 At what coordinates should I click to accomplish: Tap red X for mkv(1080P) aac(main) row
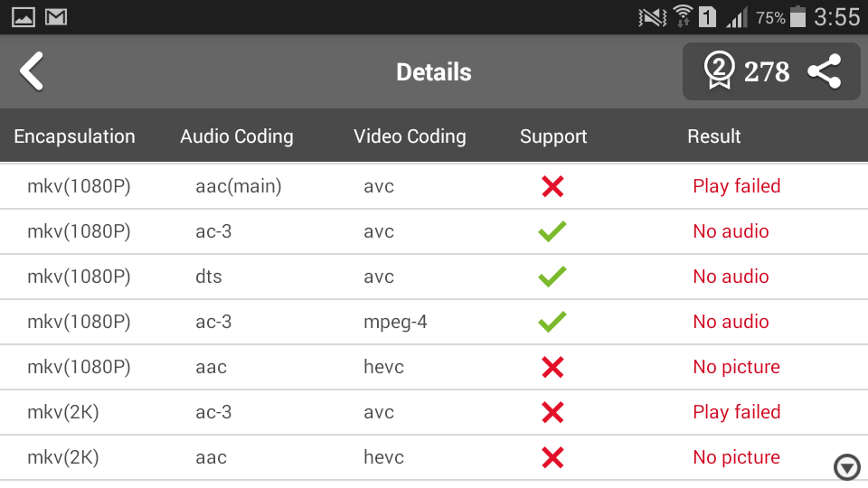[x=552, y=187]
